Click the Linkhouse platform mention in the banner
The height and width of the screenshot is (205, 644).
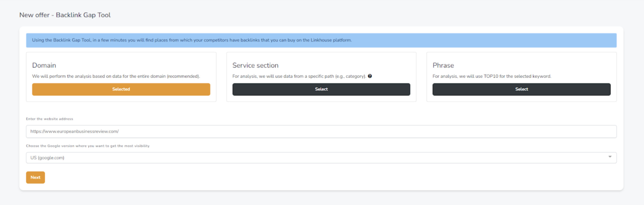coord(331,40)
